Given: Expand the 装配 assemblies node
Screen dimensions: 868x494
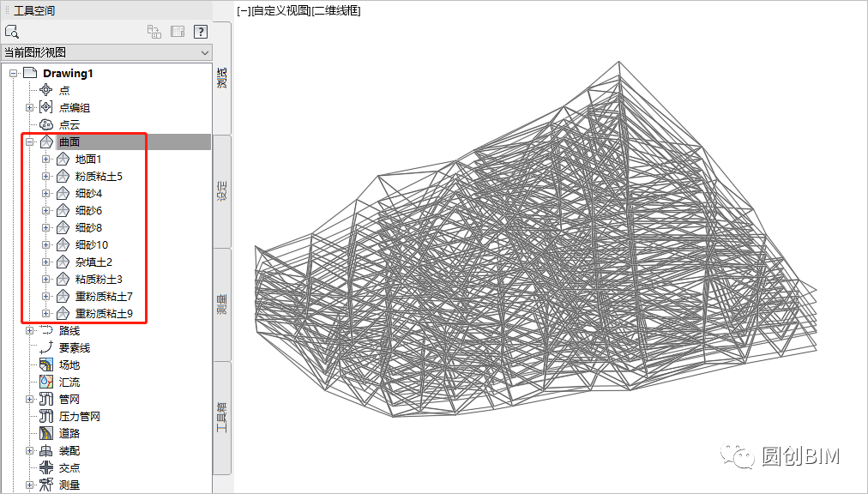Looking at the screenshot, I should [x=30, y=451].
